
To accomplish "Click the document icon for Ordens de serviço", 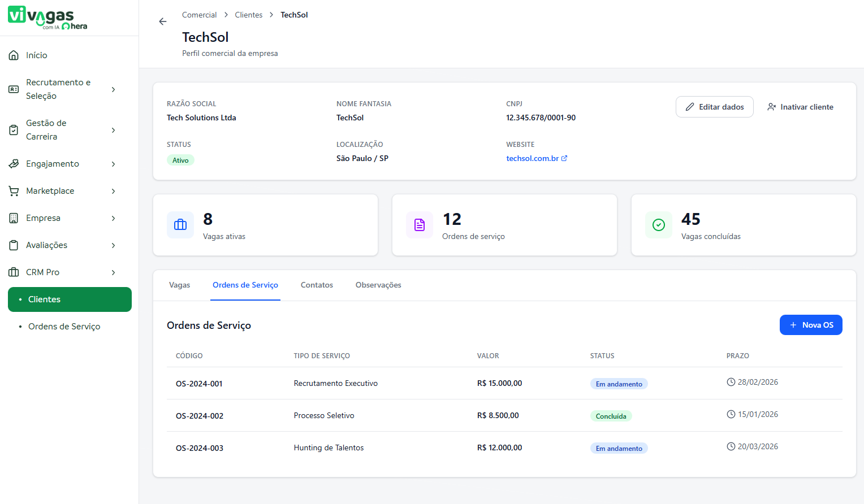I will pos(420,225).
